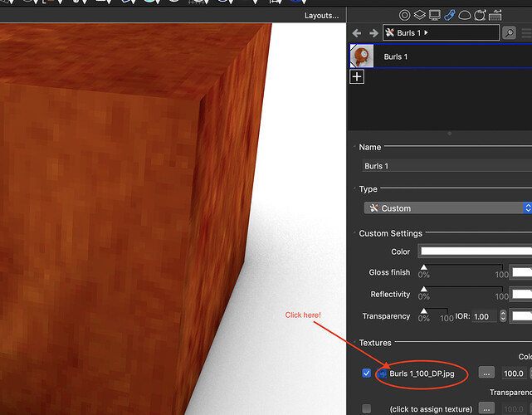
Task: Uncheck the Burls 1_100_DP.jpg texture checkbox
Action: click(367, 373)
